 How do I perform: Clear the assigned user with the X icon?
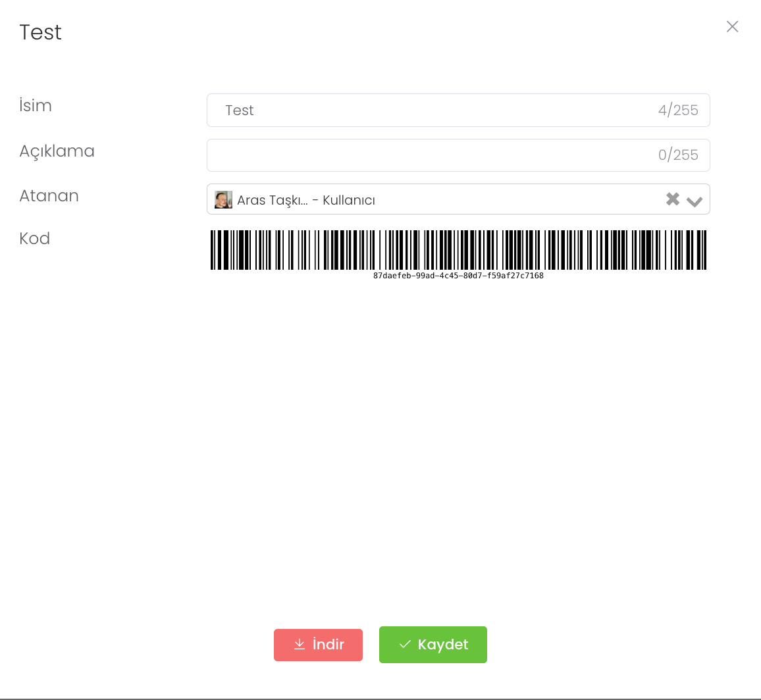coord(672,199)
